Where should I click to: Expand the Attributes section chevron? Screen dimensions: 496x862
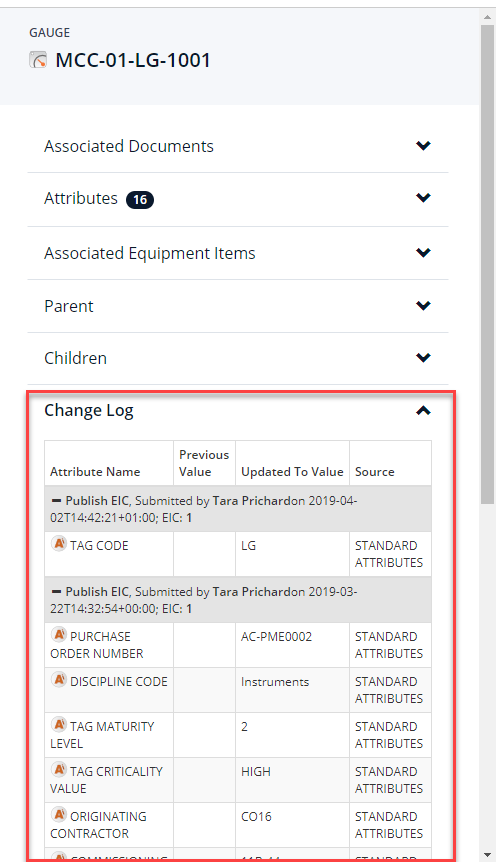pyautogui.click(x=423, y=197)
